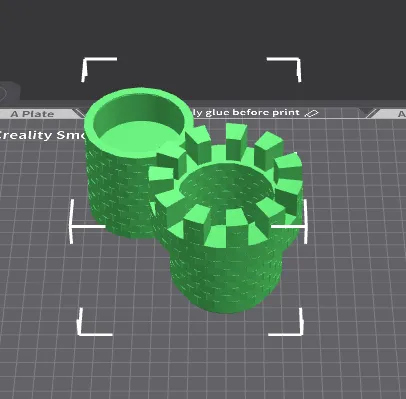Click the 'A Plate' label tab
Viewport: 406px width, 399px height.
click(32, 114)
